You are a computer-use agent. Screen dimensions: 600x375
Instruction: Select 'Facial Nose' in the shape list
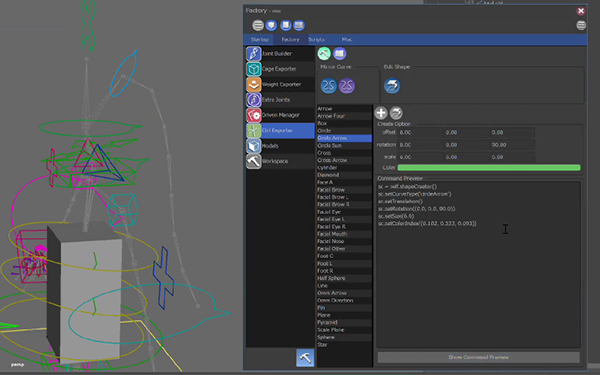coord(344,241)
